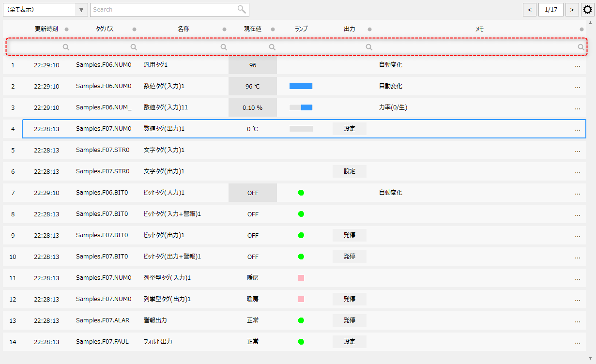Click the magnifier icon in the 現在値 filter
This screenshot has width=596, height=364.
pyautogui.click(x=272, y=47)
